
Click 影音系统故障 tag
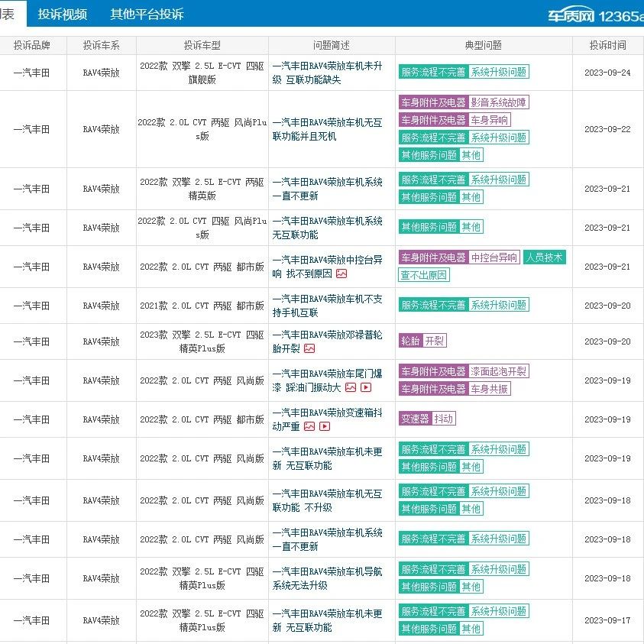[x=498, y=102]
